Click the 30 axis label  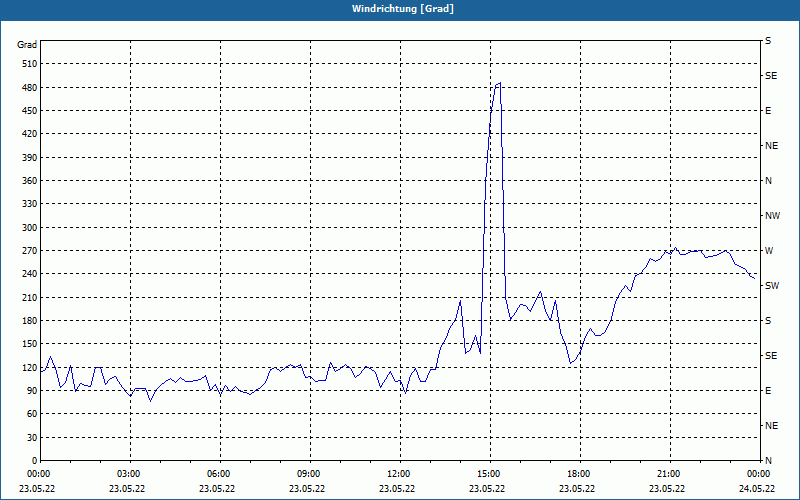[x=32, y=437]
